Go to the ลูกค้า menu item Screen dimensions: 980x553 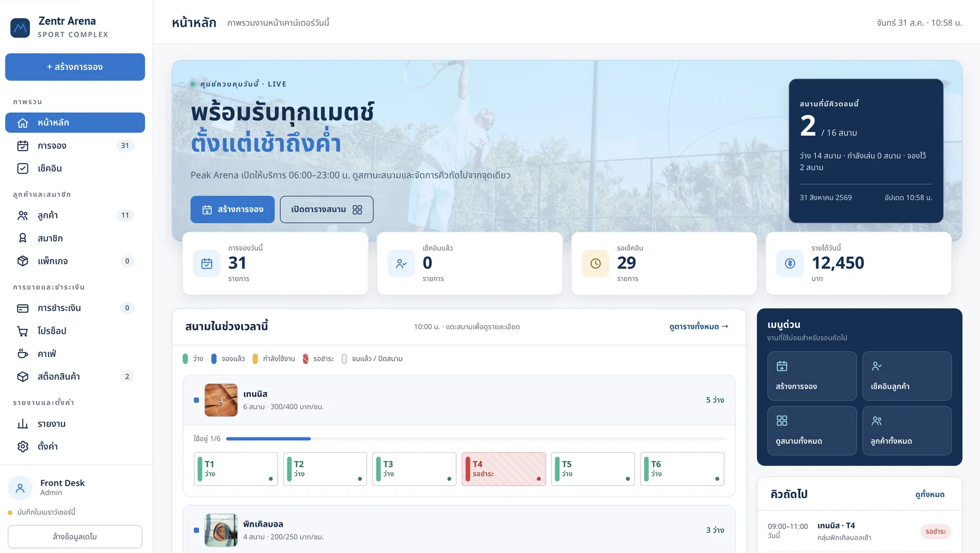pyautogui.click(x=75, y=215)
